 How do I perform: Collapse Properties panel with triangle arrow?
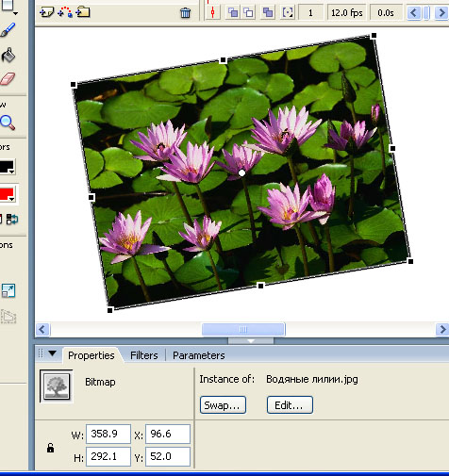pyautogui.click(x=53, y=353)
